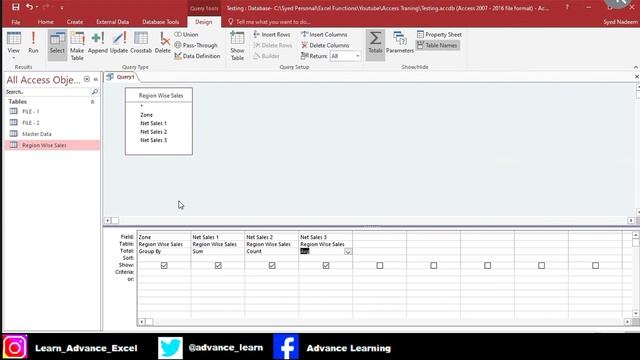640x360 pixels.
Task: Uncheck the Show box for Zone column
Action: [164, 265]
